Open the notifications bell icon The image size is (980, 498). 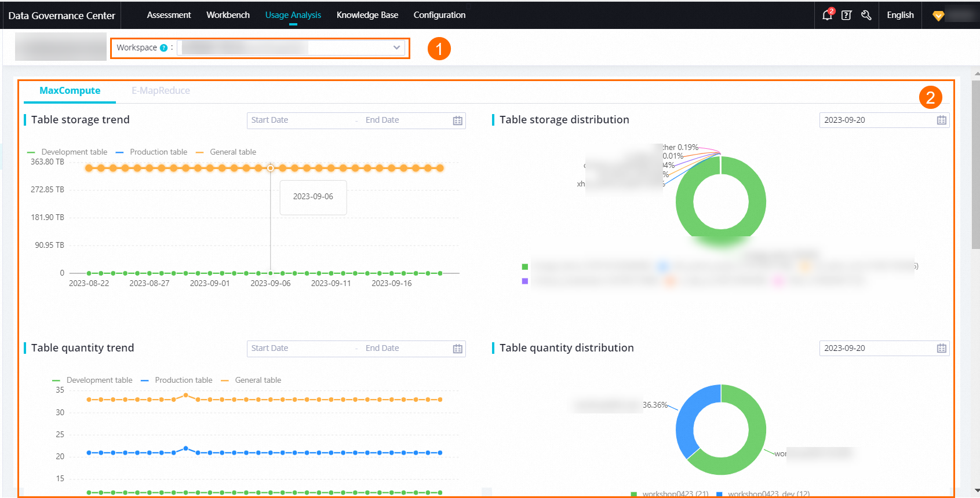[x=828, y=15]
